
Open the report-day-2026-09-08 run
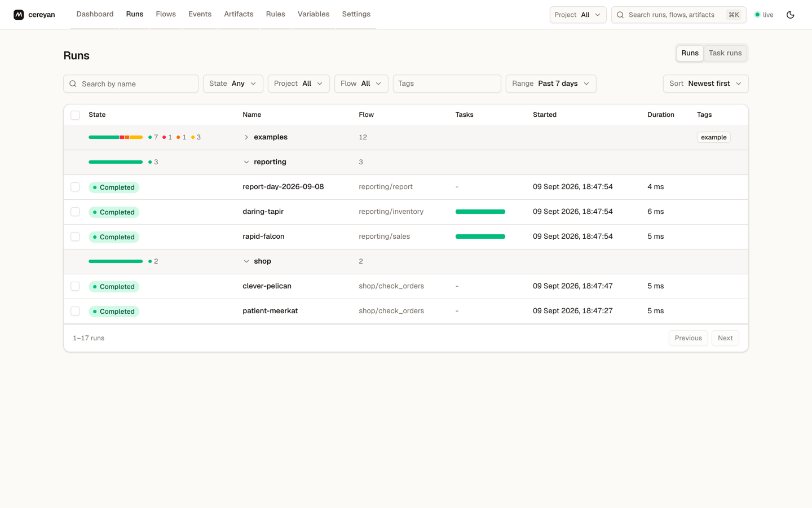click(283, 187)
